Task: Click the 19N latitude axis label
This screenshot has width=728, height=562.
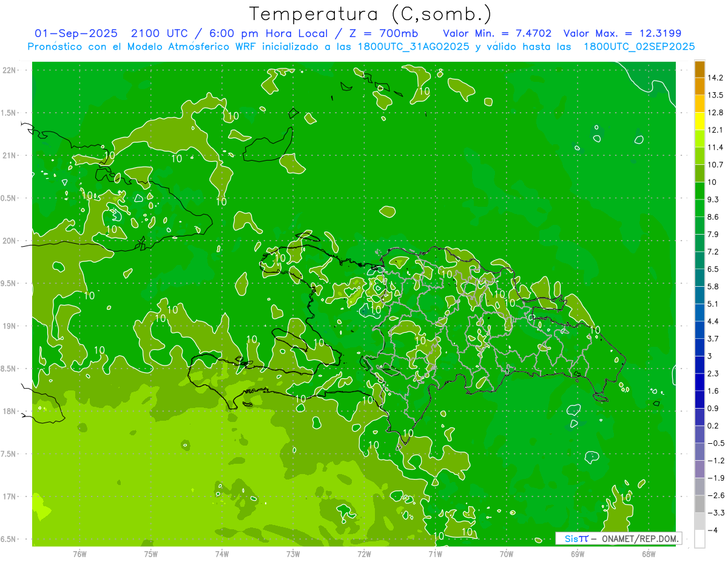Action: 10,326
